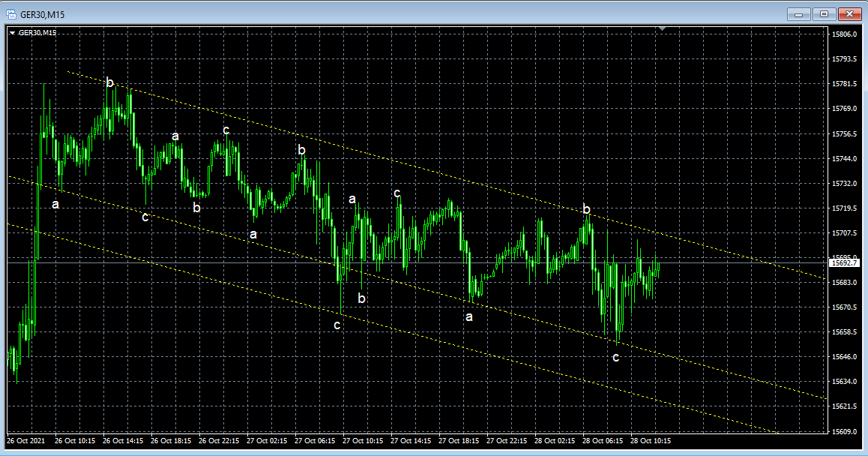868x456 pixels.
Task: Click the 28 Oct 10:15 time label
Action: tap(651, 441)
